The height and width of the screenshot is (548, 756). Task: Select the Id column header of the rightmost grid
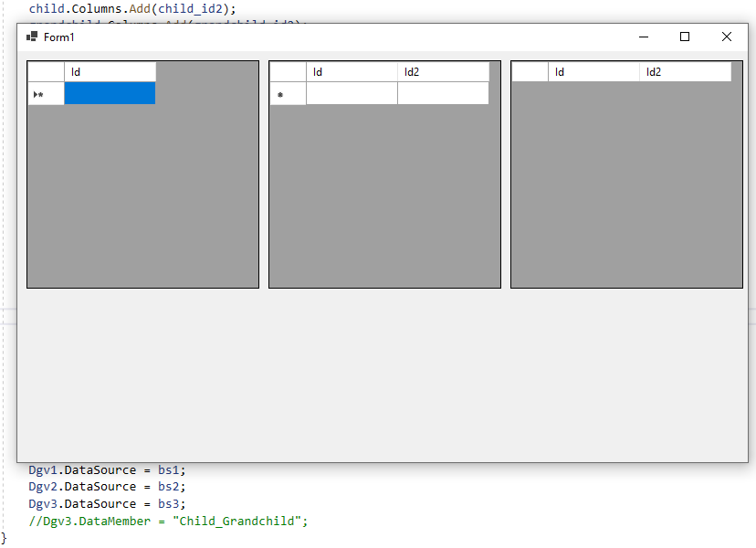[x=594, y=71]
